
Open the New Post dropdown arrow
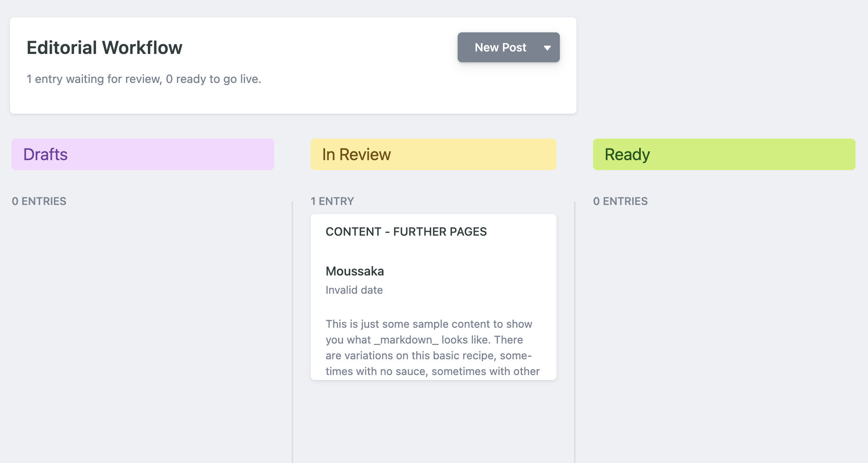[x=547, y=48]
